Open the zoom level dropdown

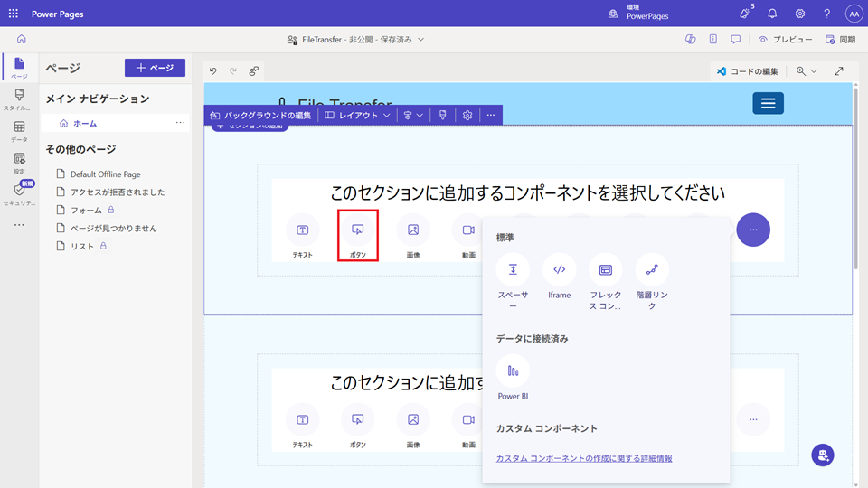tap(805, 70)
